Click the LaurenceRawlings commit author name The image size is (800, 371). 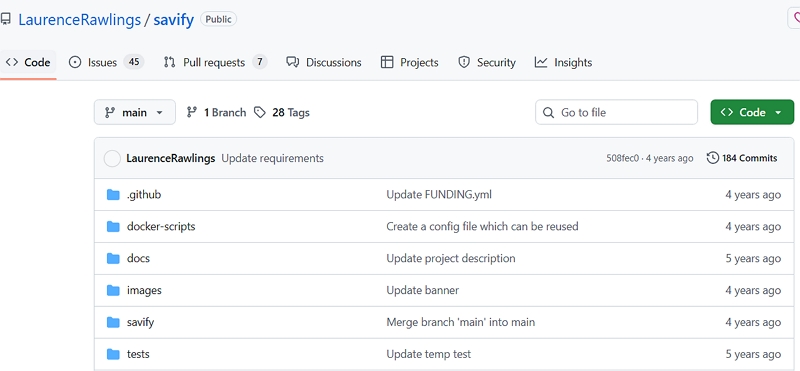click(x=170, y=158)
